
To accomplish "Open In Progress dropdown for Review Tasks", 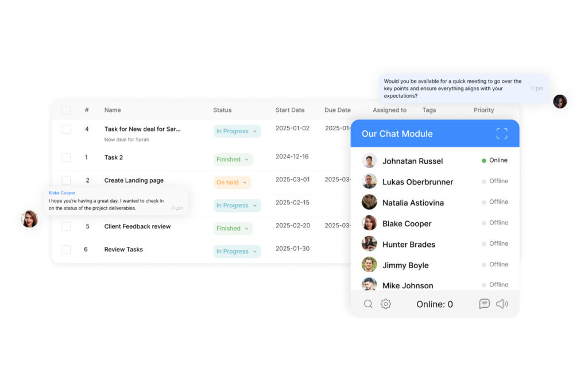I will pos(237,251).
